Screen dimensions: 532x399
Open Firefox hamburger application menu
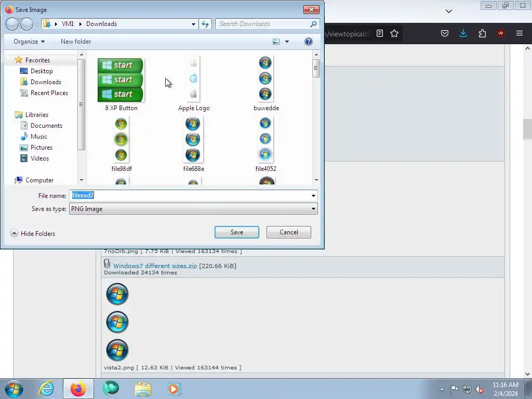pyautogui.click(x=519, y=33)
